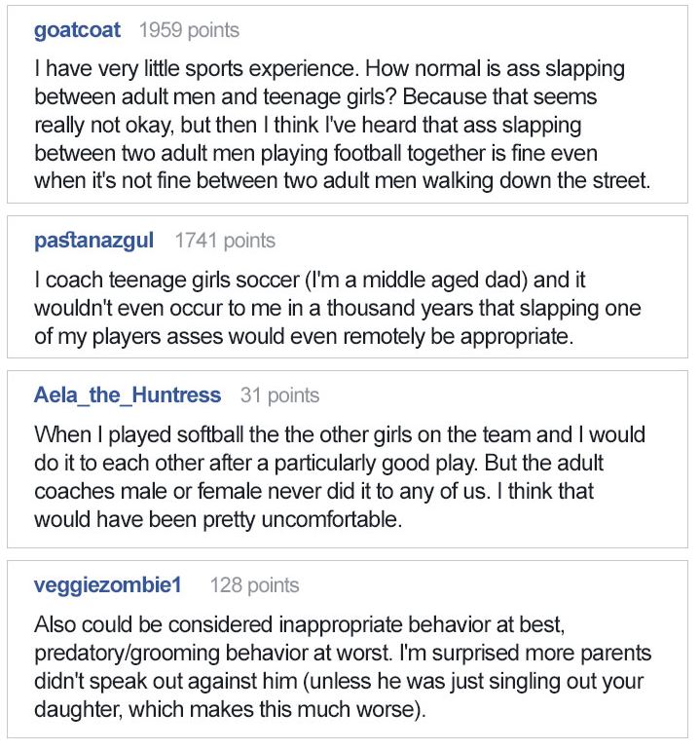The height and width of the screenshot is (750, 700).
Task: Click "128 points" next to veggiezombie1
Action: [254, 585]
